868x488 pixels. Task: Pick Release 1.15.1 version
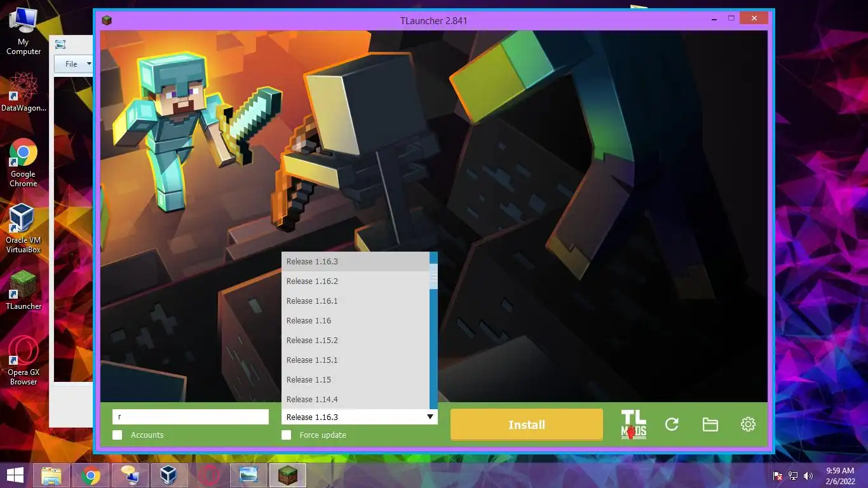(x=355, y=360)
